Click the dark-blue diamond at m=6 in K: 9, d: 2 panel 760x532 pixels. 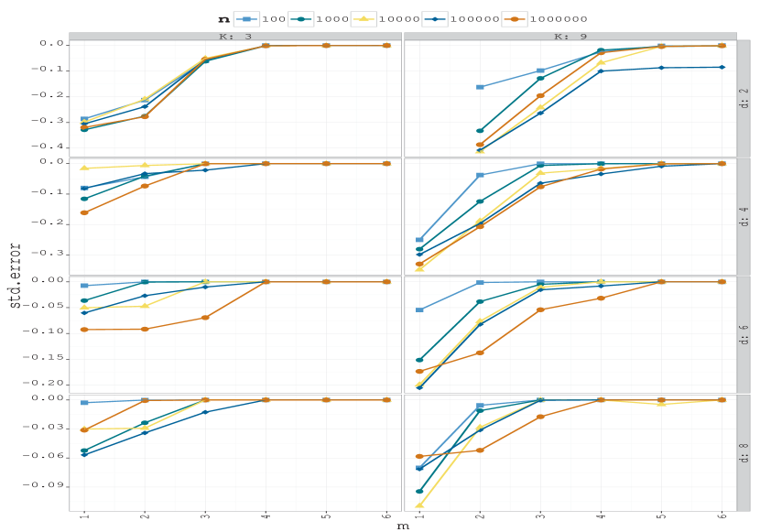point(722,67)
